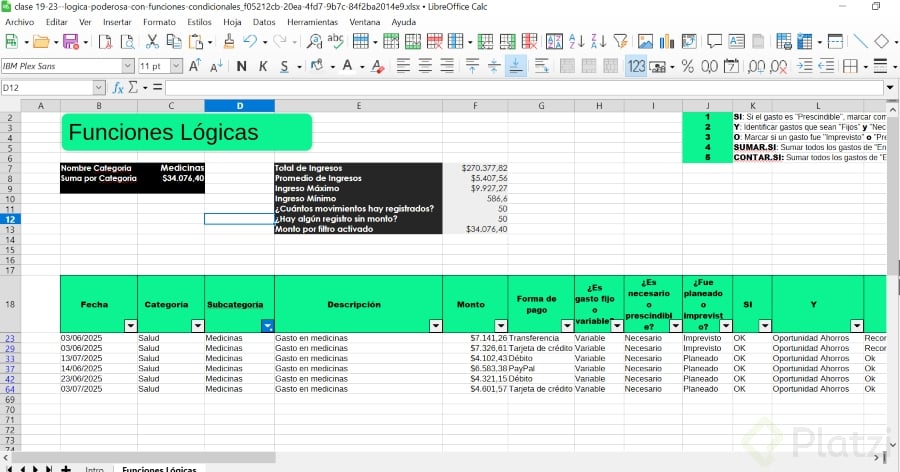Align cell text left
This screenshot has width=900, height=472.
click(404, 66)
